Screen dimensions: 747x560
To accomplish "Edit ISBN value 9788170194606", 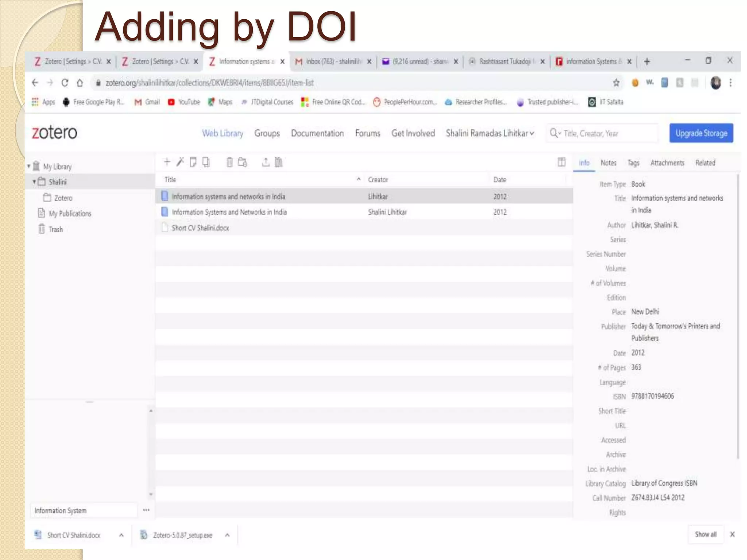I will tap(653, 396).
